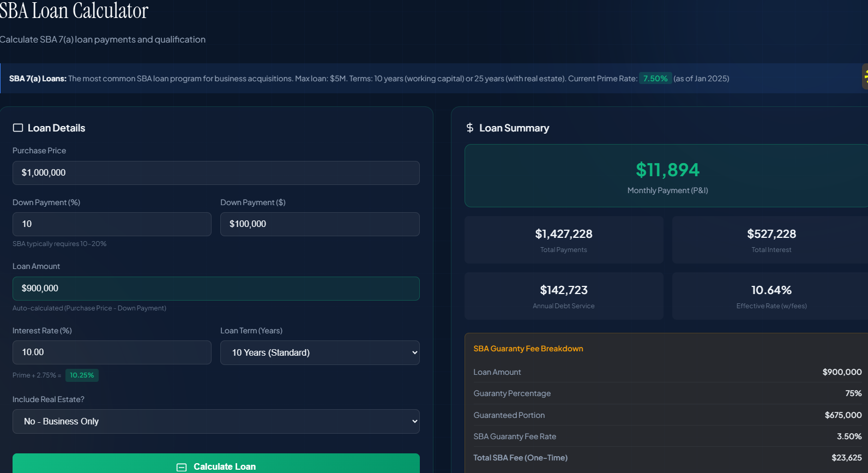868x473 pixels.
Task: Click the Monthly Payment (P&I) label
Action: 667,190
